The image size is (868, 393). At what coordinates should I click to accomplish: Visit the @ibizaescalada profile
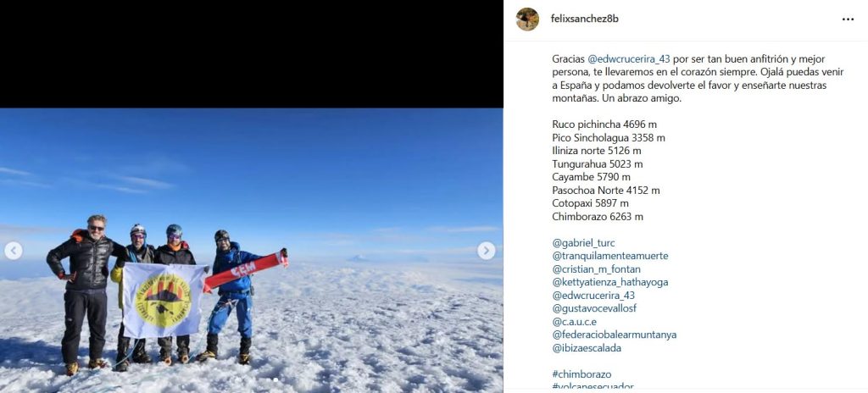coord(587,348)
